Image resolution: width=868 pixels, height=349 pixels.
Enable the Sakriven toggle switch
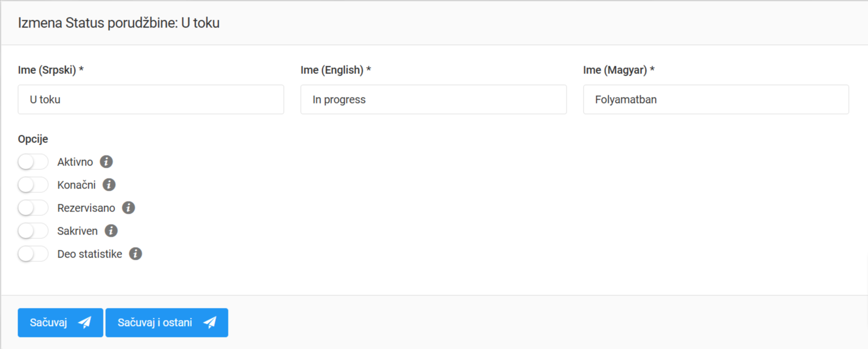pos(33,231)
